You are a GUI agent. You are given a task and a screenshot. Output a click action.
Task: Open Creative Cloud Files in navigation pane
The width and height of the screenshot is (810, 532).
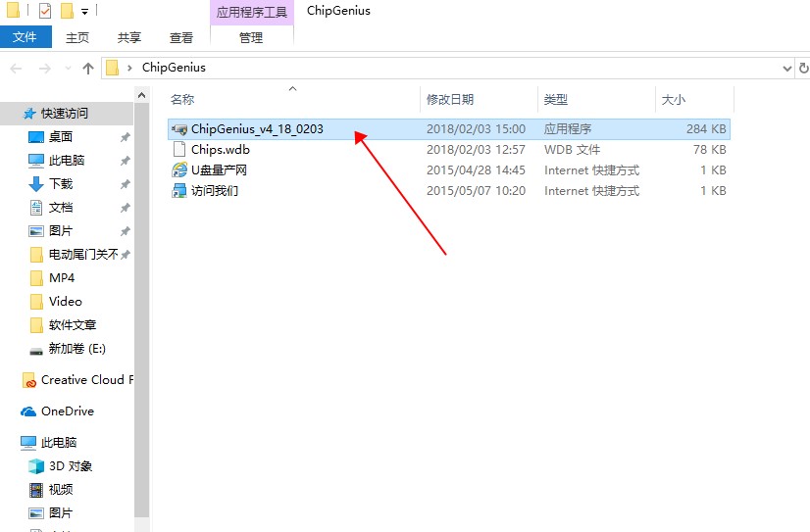tap(86, 380)
